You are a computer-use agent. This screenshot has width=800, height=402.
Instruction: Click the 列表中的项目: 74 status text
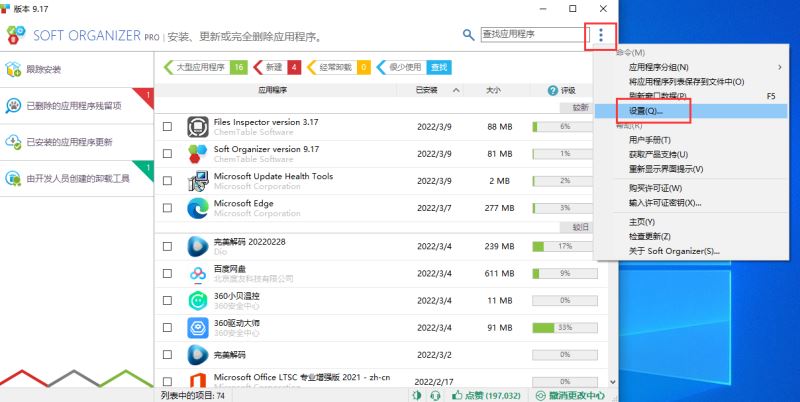(x=193, y=395)
